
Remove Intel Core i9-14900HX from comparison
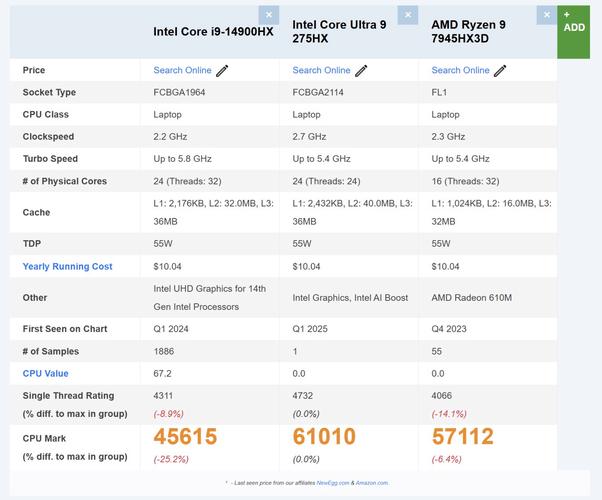268,15
